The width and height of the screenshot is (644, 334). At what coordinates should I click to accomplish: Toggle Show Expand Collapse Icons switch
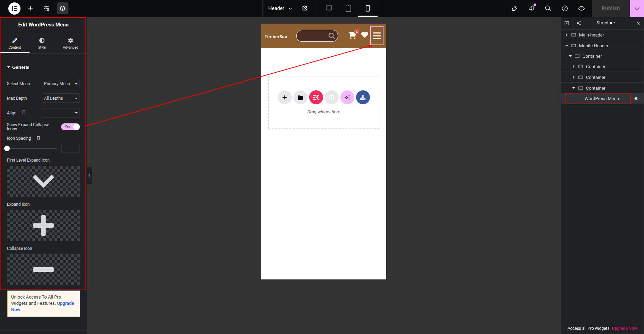[x=71, y=127]
